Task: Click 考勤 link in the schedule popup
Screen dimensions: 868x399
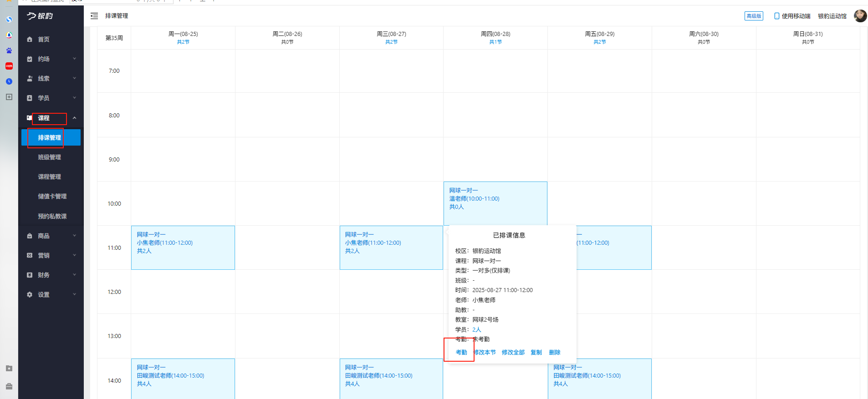Action: pos(461,353)
